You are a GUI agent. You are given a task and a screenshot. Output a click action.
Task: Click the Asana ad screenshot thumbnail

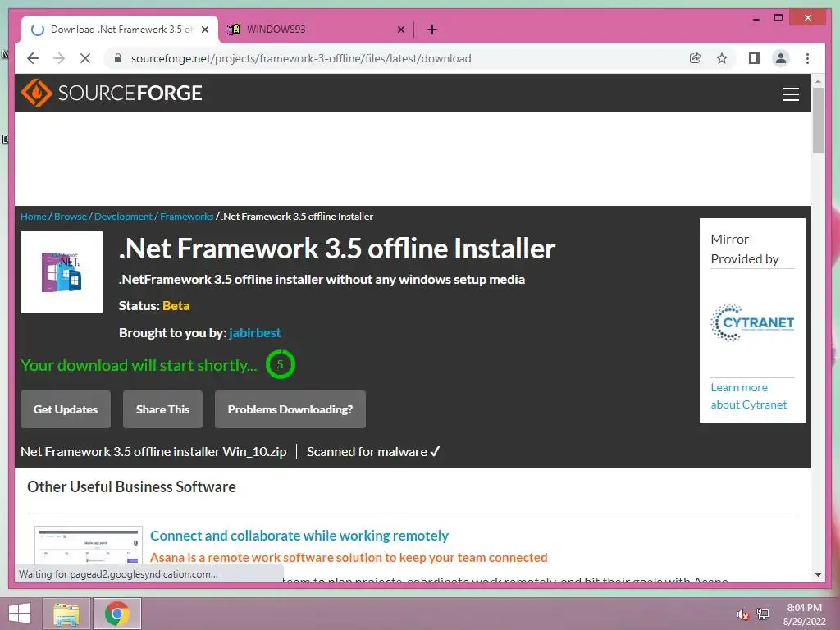tap(89, 546)
